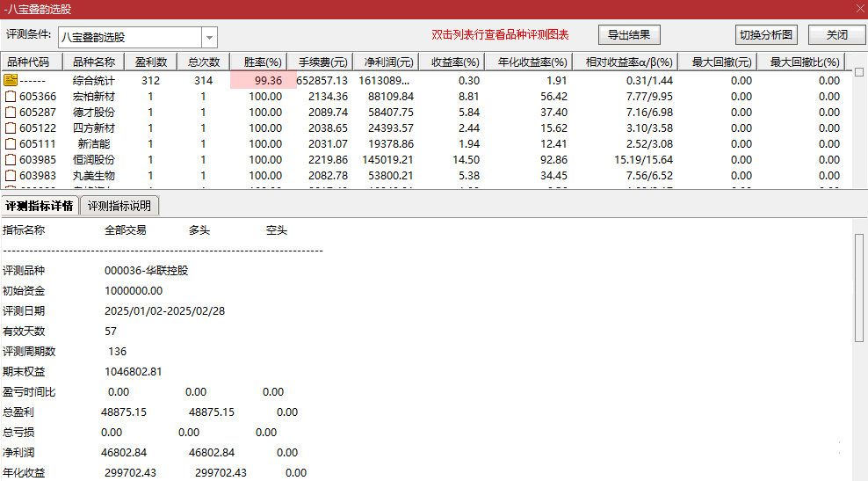
Task: Click the 导出结果 button
Action: [629, 35]
